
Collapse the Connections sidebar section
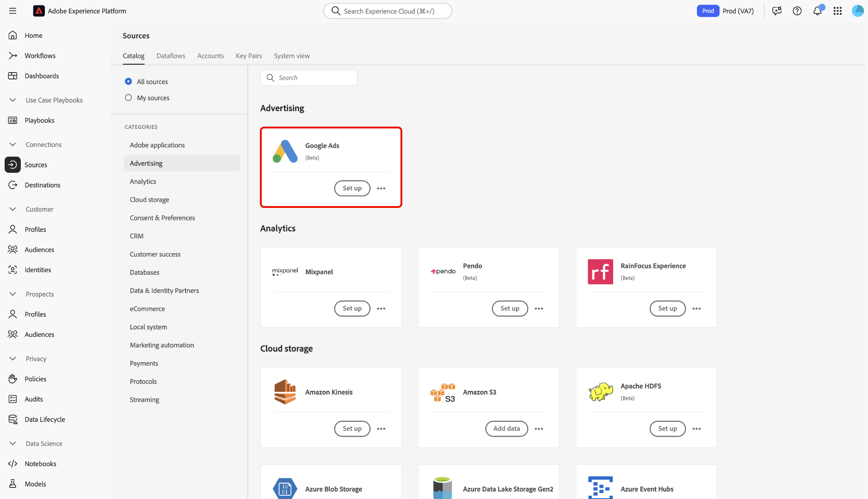point(13,145)
